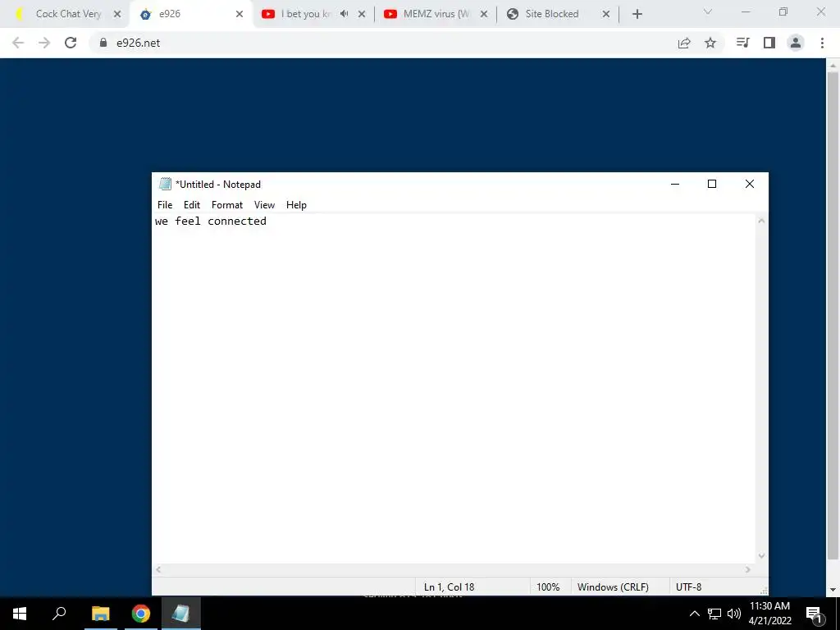Click Notepad icon in taskbar
This screenshot has width=840, height=630.
[181, 614]
